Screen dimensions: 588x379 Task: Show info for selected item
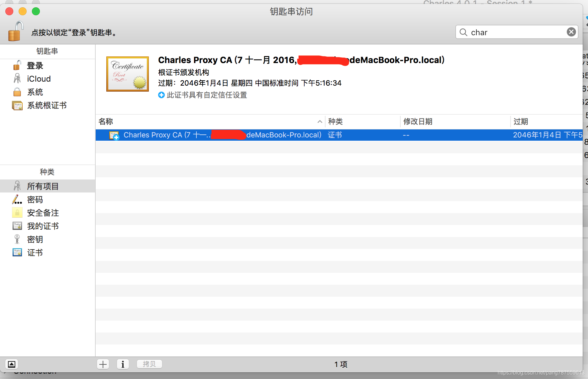123,364
